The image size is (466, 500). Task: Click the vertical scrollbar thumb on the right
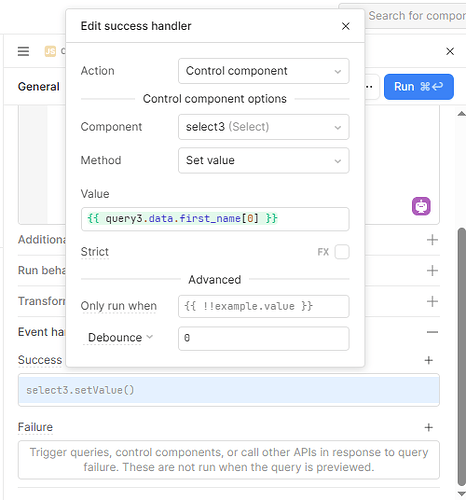coord(462,357)
